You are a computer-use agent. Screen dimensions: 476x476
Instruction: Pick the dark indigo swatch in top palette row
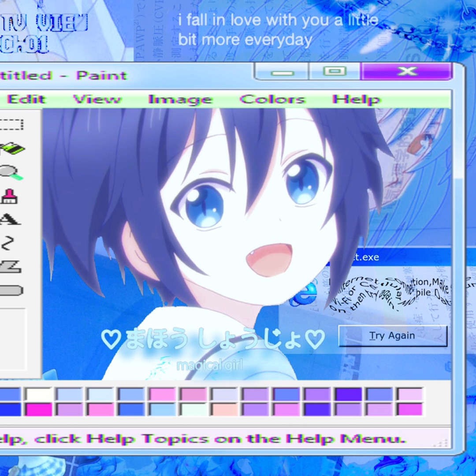(348, 394)
